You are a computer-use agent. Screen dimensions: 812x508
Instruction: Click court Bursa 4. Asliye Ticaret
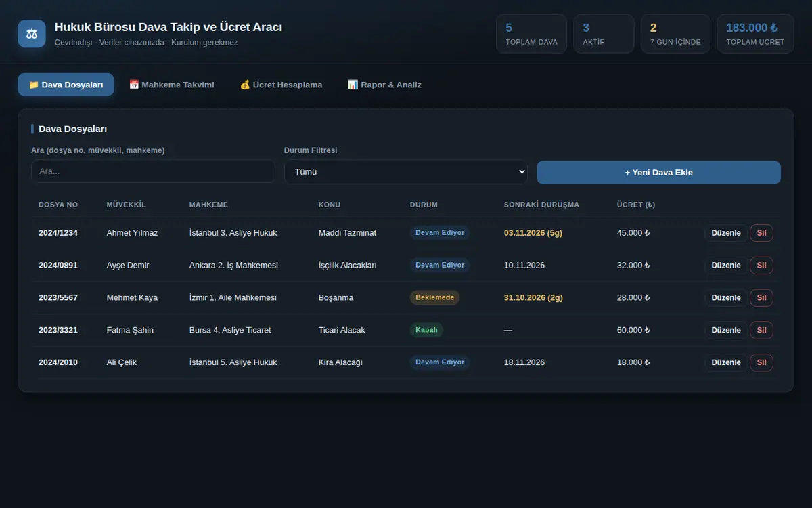coord(230,330)
